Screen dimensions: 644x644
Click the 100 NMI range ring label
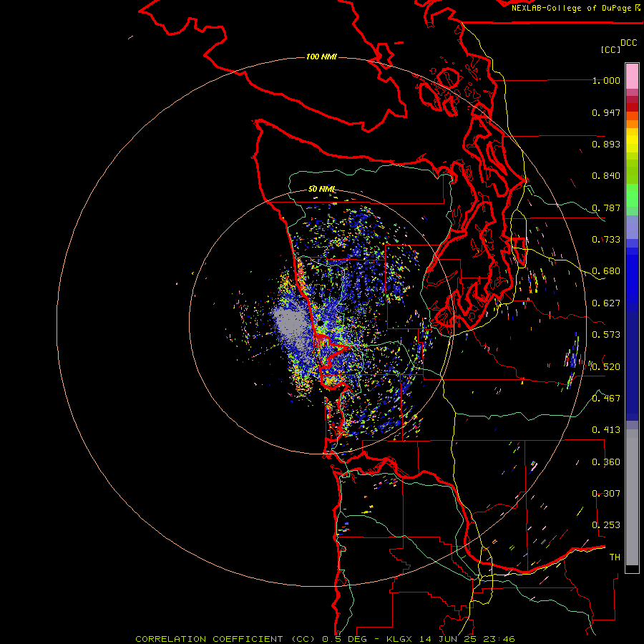(321, 57)
